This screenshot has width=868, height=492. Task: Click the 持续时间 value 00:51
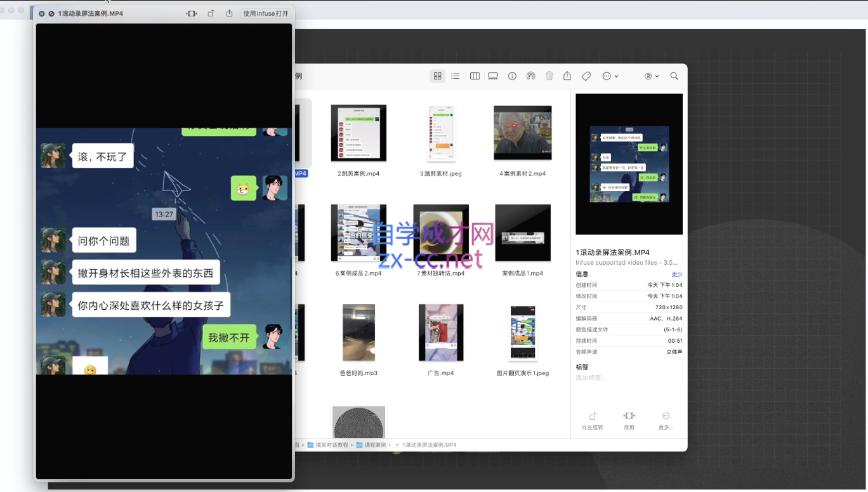675,341
